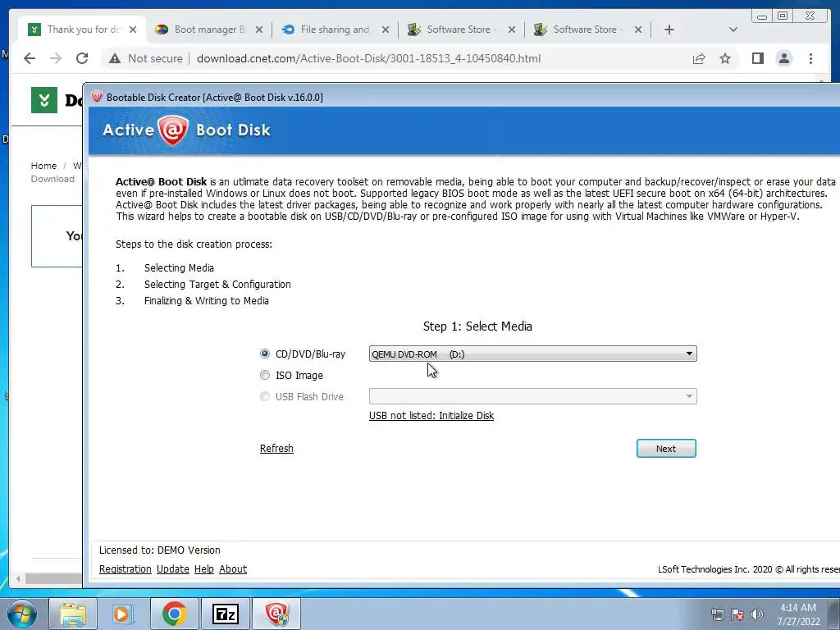
Task: Open the Registration link
Action: [x=126, y=569]
